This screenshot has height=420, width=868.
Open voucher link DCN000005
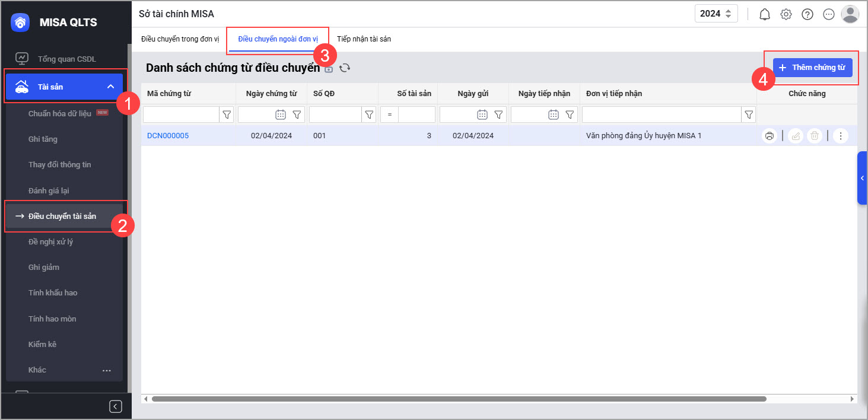pos(168,136)
